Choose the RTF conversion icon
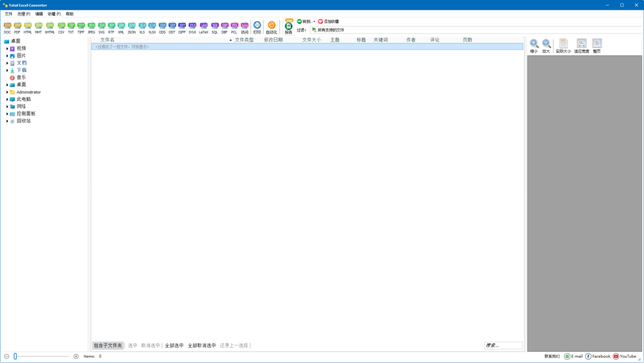 pos(111,28)
